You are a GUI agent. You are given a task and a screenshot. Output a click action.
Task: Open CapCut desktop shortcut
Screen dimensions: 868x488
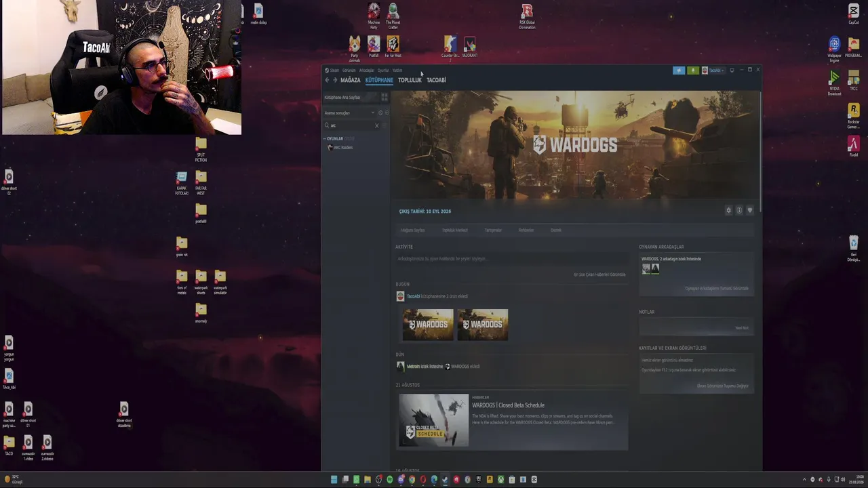coord(854,14)
